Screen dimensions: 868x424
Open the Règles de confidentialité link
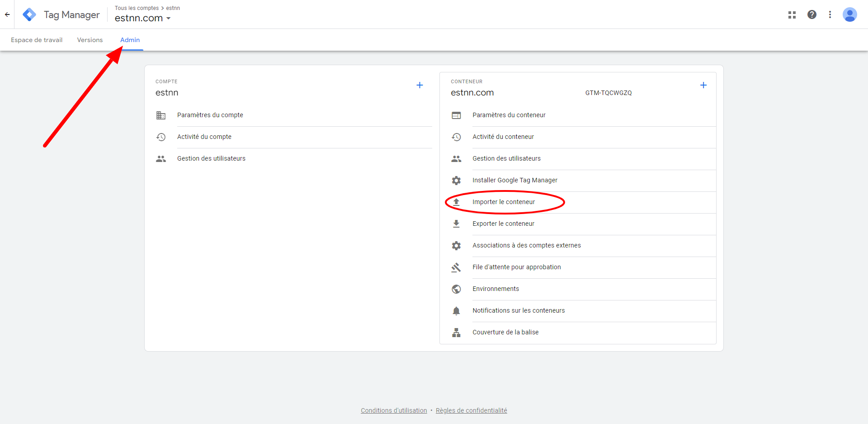point(471,410)
